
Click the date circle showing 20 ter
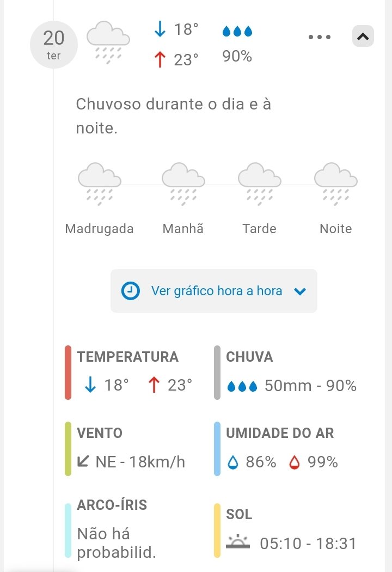[x=54, y=44]
